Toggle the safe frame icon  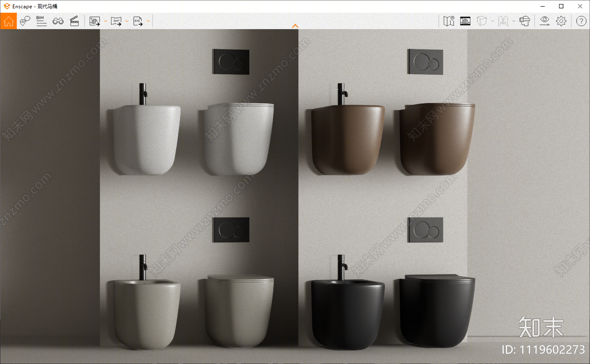[x=465, y=21]
